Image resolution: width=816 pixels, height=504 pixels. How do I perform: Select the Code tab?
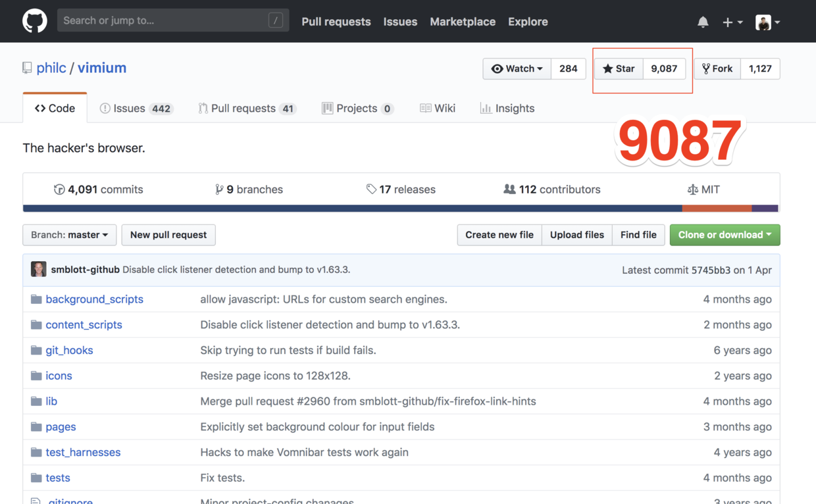55,109
